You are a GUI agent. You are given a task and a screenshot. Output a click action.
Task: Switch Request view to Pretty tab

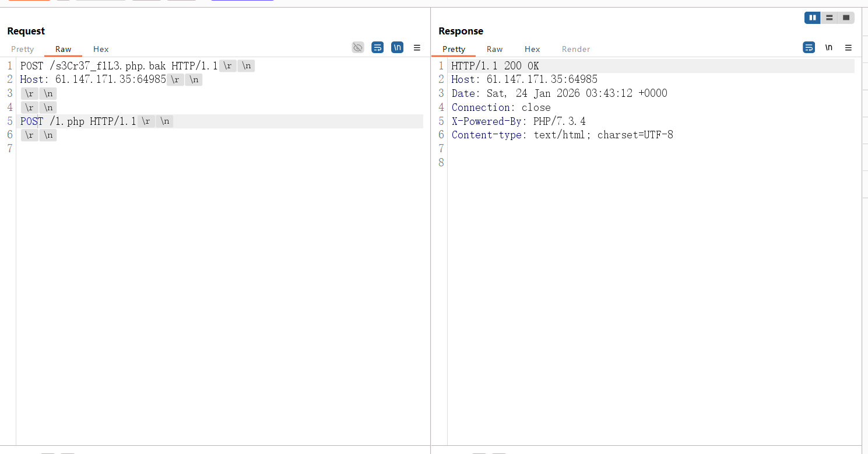coord(23,49)
